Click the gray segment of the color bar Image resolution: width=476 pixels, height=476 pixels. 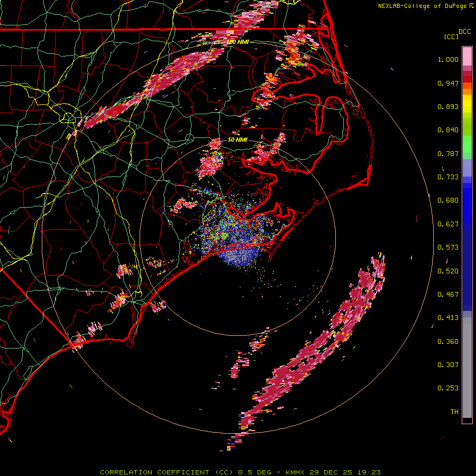click(467, 368)
